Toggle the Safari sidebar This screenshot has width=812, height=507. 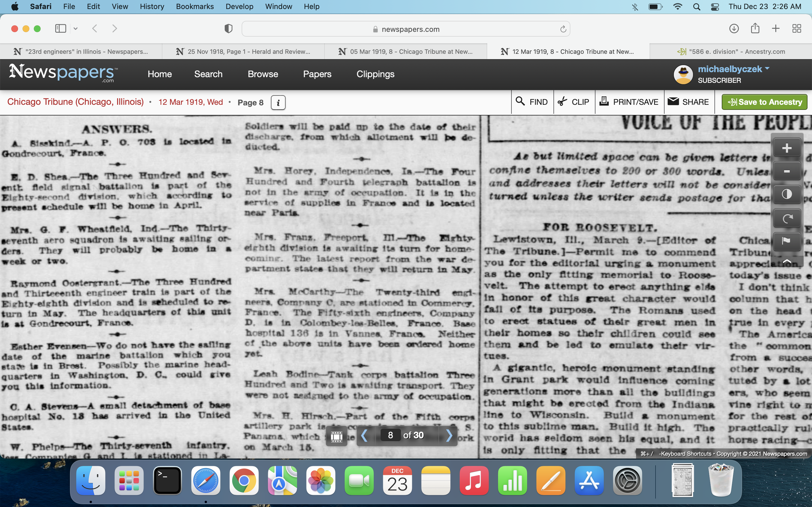(x=61, y=29)
